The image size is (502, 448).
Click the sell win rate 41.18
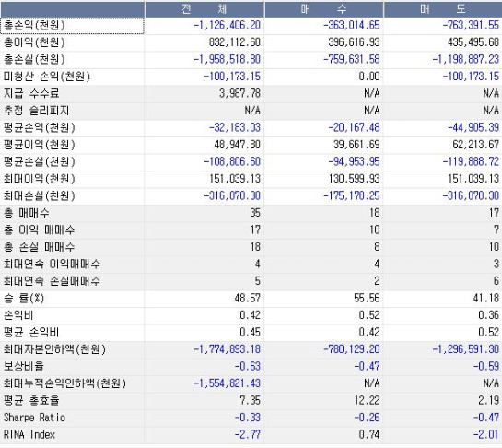pos(486,299)
